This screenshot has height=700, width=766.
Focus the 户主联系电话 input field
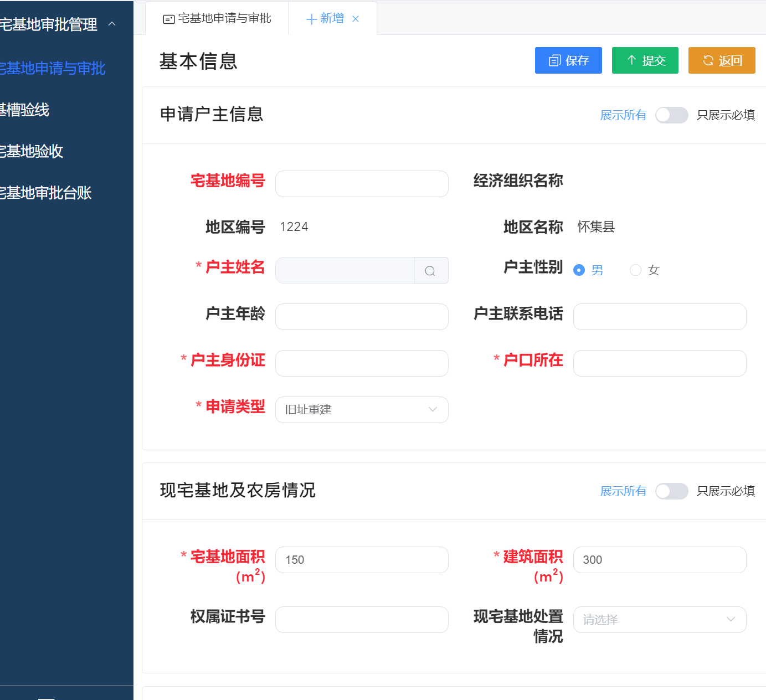660,317
